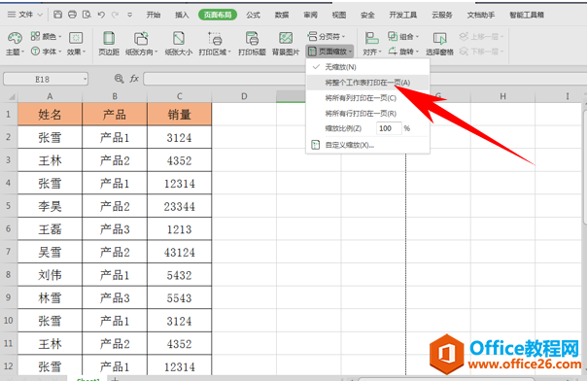Open the 视图 tab
Image resolution: width=588 pixels, height=381 pixels.
coord(339,15)
